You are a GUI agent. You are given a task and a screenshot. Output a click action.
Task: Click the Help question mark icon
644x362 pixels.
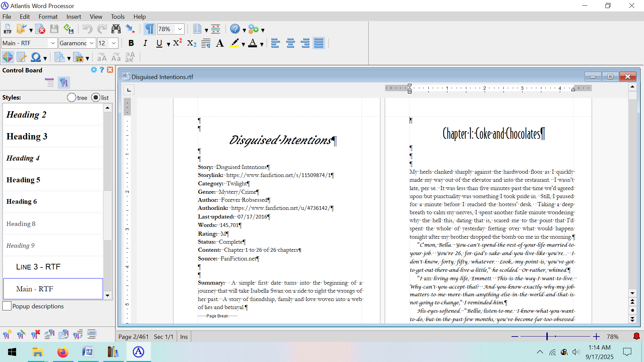point(235,29)
